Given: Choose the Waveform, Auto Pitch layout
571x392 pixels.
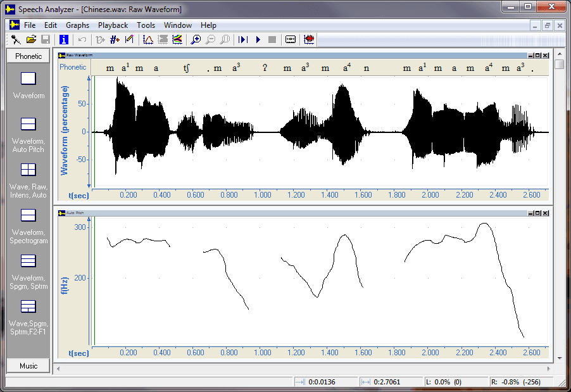Looking at the screenshot, I should (x=28, y=130).
